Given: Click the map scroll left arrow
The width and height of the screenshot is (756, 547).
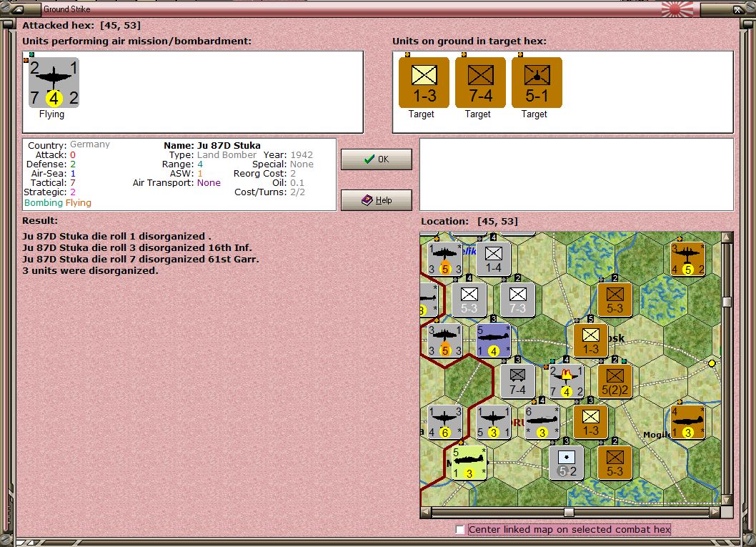Looking at the screenshot, I should 426,512.
